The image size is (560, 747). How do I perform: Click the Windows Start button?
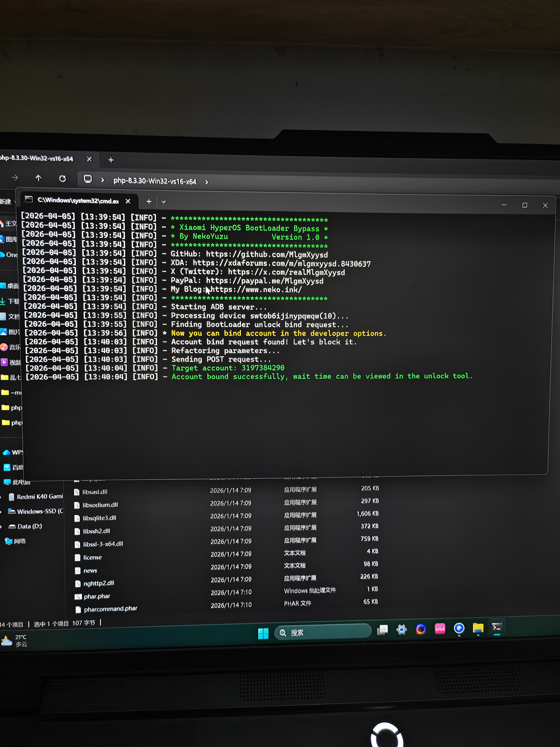pos(263,633)
